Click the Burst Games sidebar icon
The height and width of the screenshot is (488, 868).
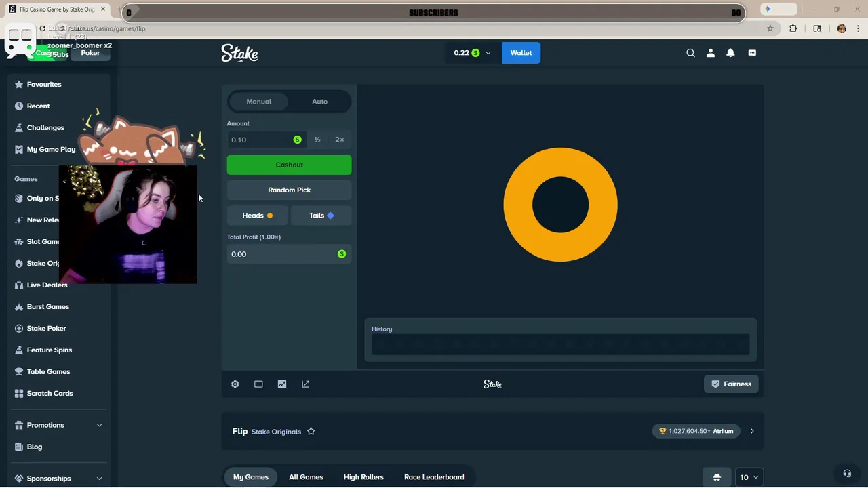tap(19, 306)
